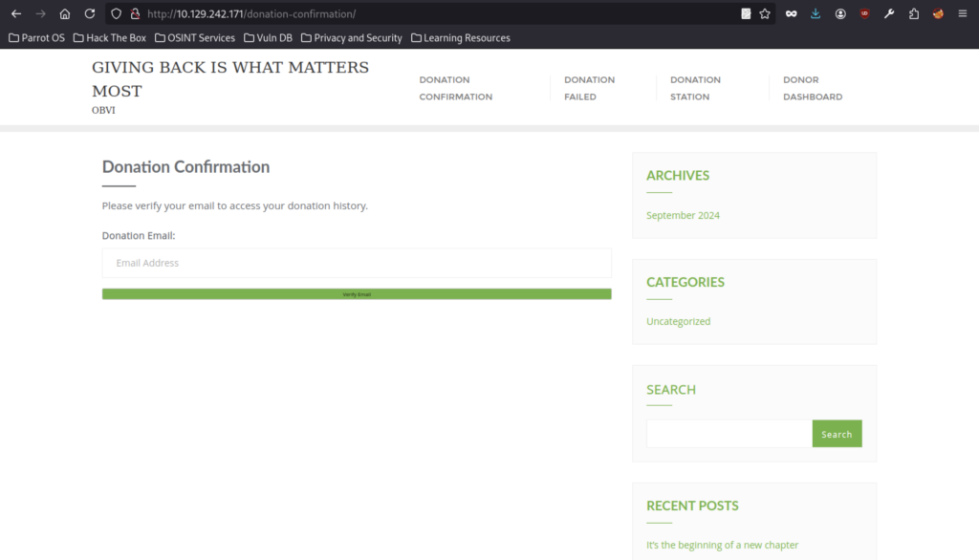Open the downloads panel
979x560 pixels.
(816, 14)
